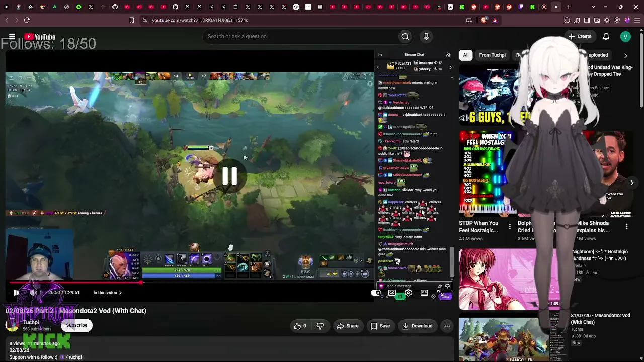Open the Mike Shinoda explains video title
The image size is (644, 362).
[x=594, y=227]
